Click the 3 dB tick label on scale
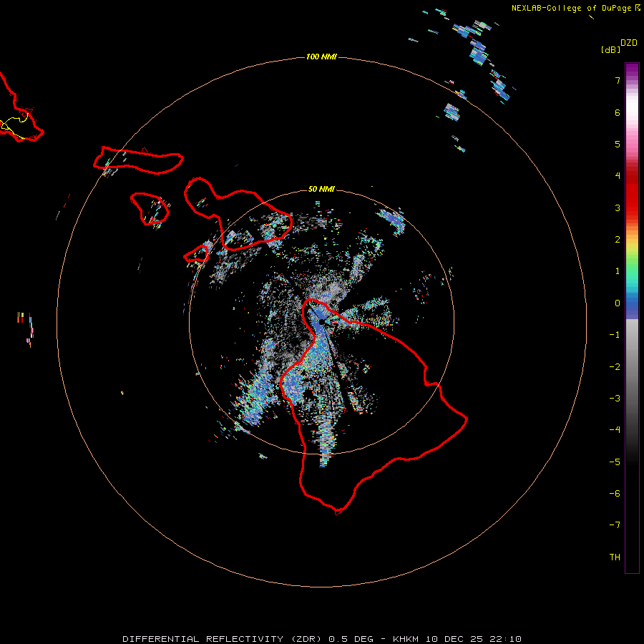644x644 pixels. tap(618, 208)
